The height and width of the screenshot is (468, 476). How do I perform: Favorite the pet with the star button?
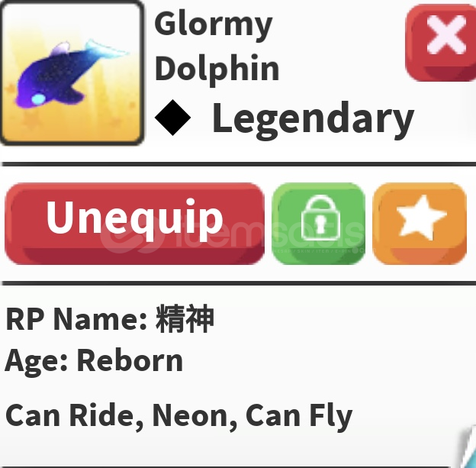click(420, 224)
